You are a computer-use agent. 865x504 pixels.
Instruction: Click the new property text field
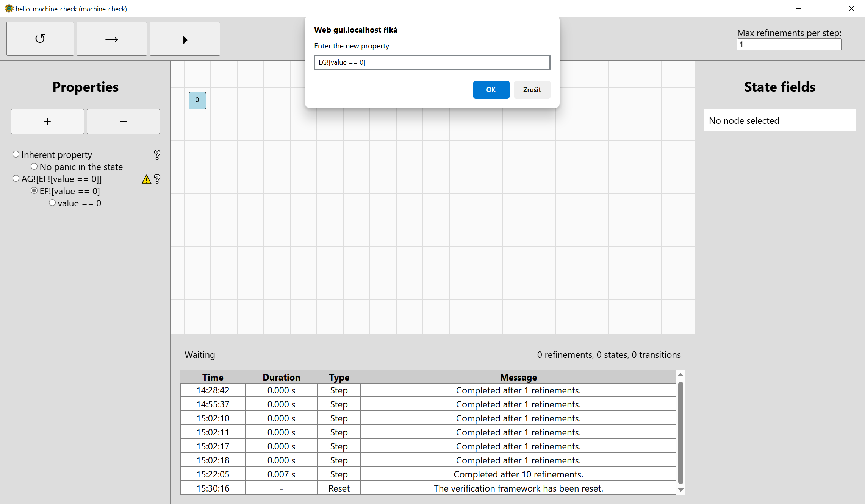(x=432, y=62)
